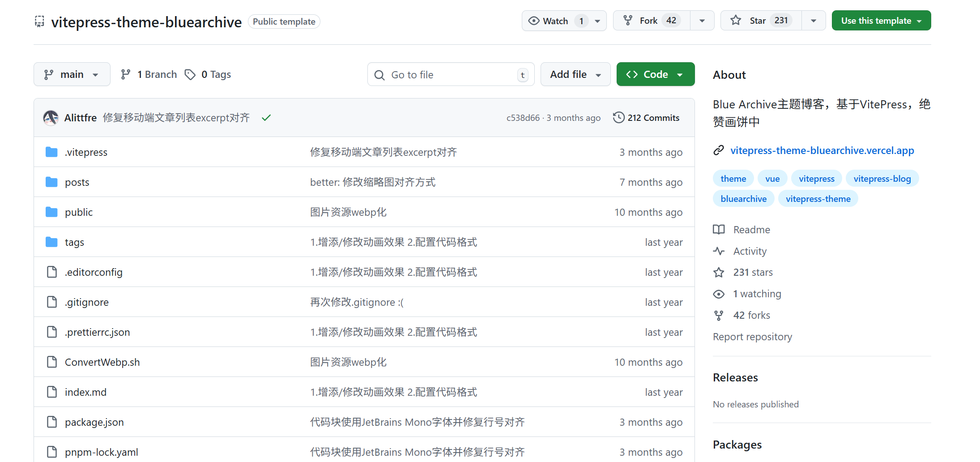
Task: Click the 42 forks icon in About
Action: 719,316
